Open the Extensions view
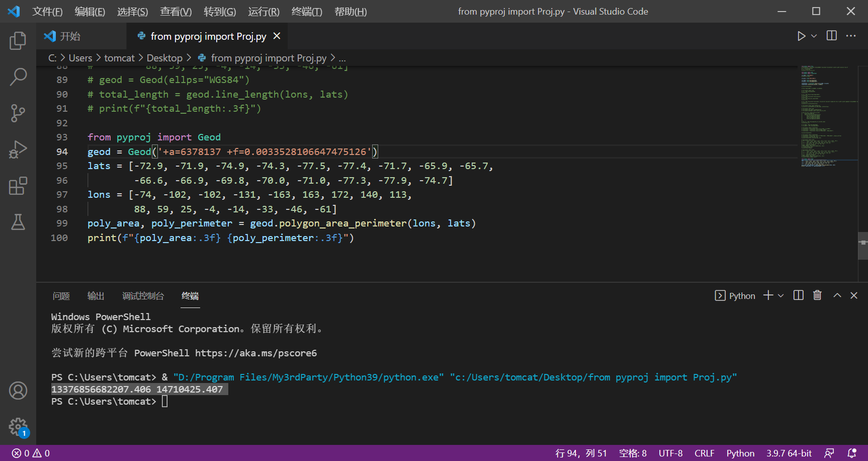 pyautogui.click(x=18, y=186)
